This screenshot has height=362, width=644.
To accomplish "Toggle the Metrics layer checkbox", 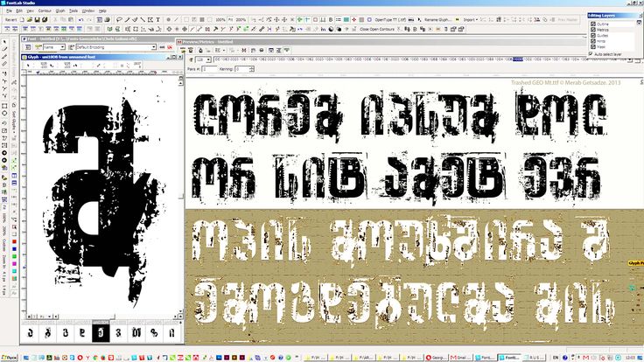I will 593,30.
